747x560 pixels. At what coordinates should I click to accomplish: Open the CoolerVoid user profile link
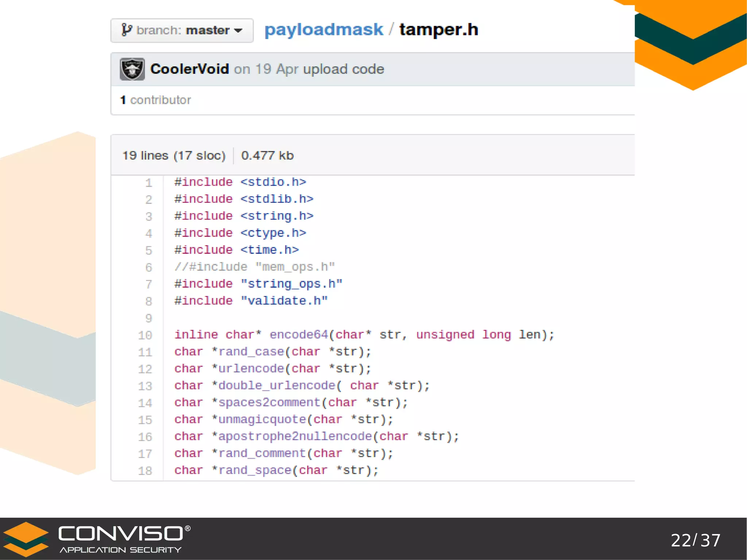tap(189, 69)
